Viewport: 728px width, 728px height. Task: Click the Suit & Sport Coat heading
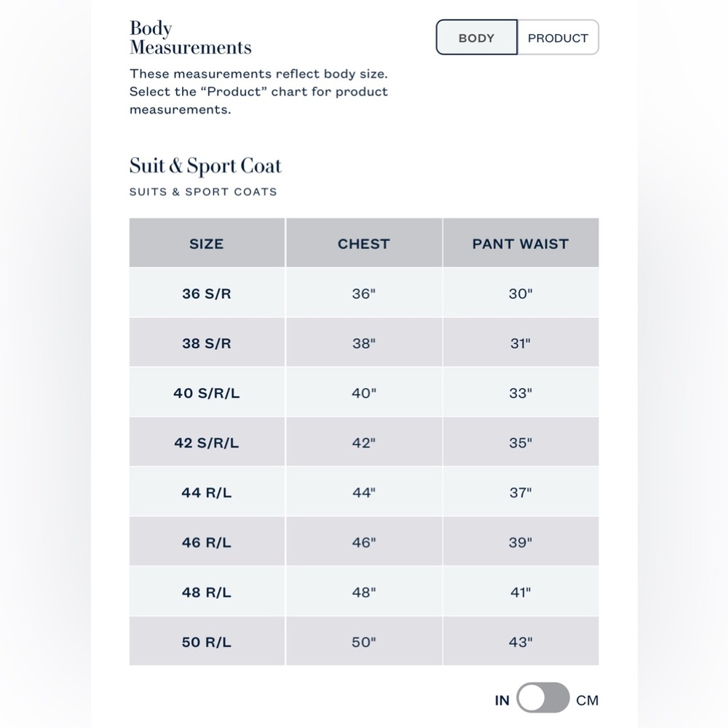205,166
